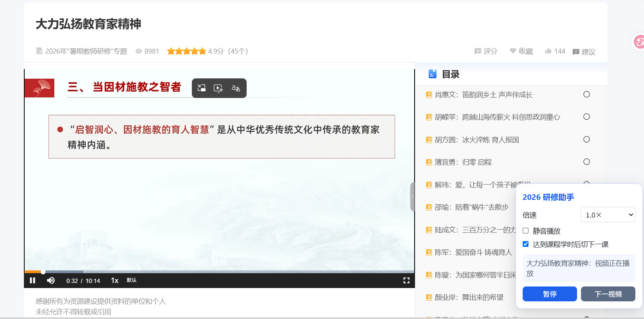The width and height of the screenshot is (644, 319).
Task: Open the 默认 quality selector
Action: pos(132,280)
